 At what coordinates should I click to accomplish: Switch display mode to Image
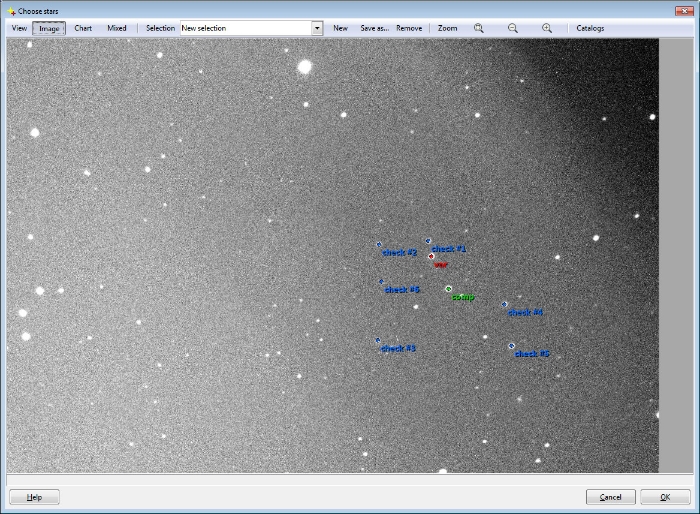[49, 28]
